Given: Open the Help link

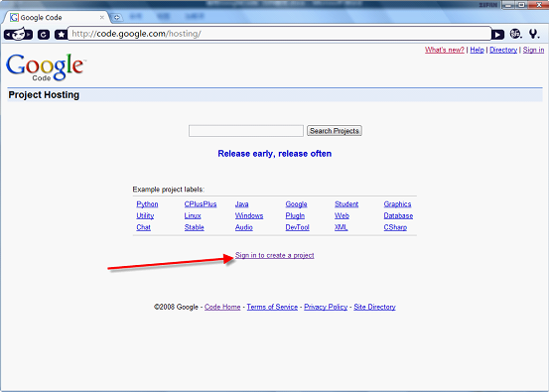Looking at the screenshot, I should coord(477,50).
